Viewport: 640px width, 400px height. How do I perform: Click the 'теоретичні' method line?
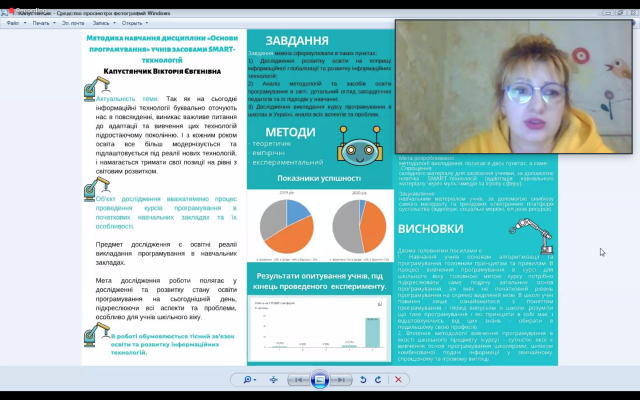pyautogui.click(x=270, y=144)
